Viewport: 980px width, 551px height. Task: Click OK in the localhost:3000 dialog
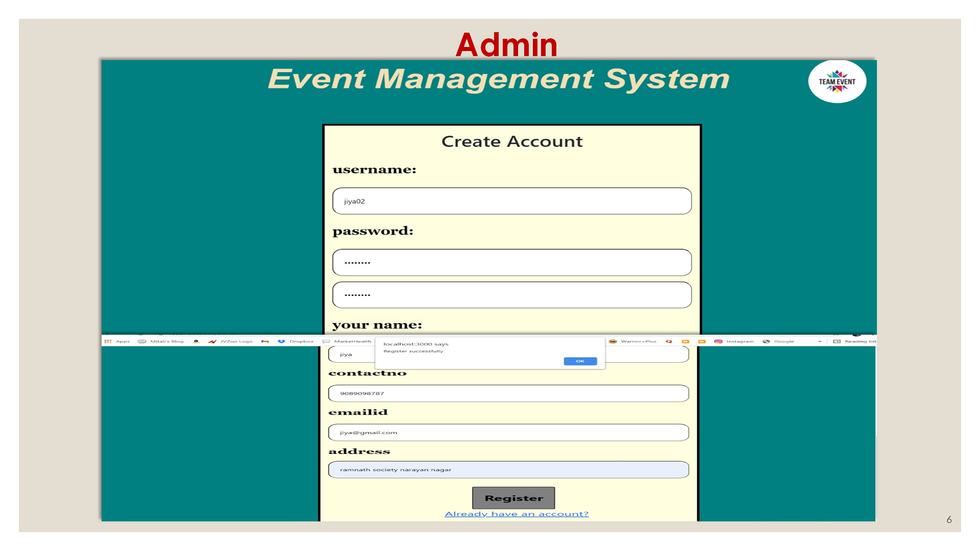[x=580, y=361]
